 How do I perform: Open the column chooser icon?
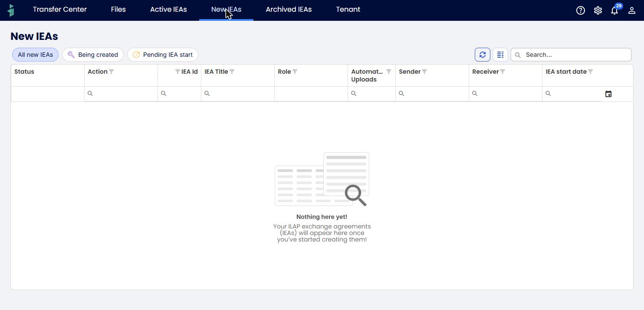(500, 55)
